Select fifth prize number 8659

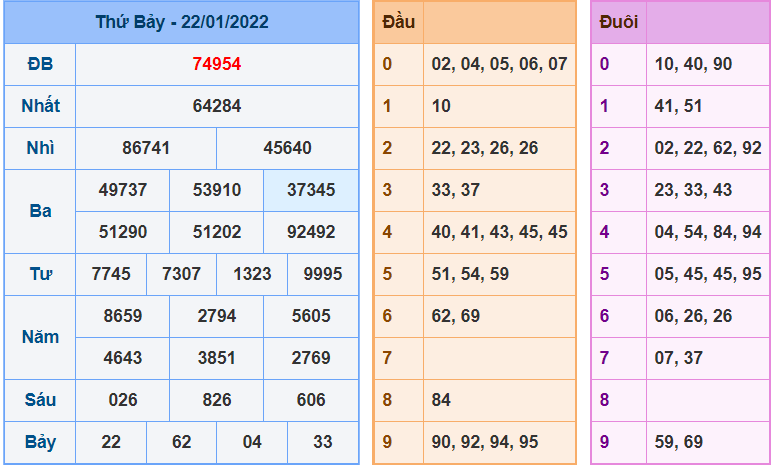123,316
